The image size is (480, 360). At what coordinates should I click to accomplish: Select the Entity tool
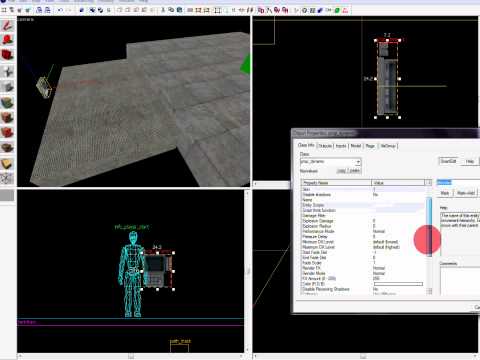pos(7,71)
